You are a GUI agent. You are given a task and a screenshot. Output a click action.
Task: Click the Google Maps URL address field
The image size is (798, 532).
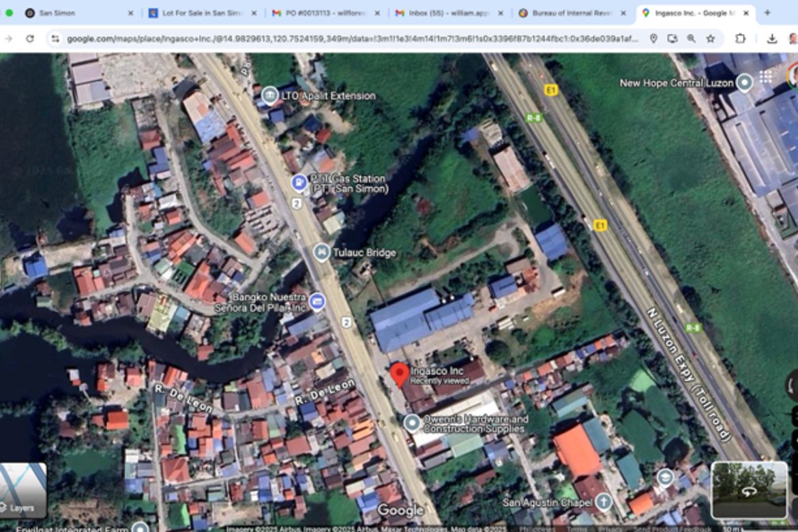tap(352, 39)
